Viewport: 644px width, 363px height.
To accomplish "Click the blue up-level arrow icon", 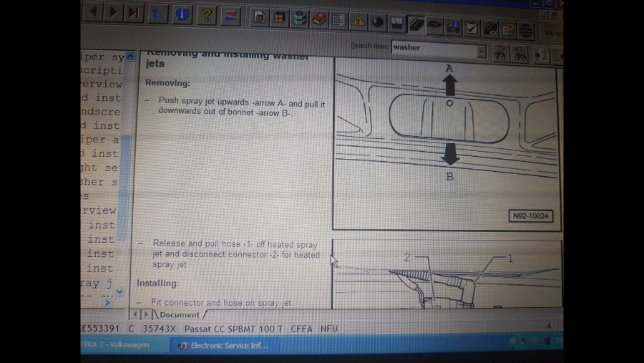I will 159,13.
